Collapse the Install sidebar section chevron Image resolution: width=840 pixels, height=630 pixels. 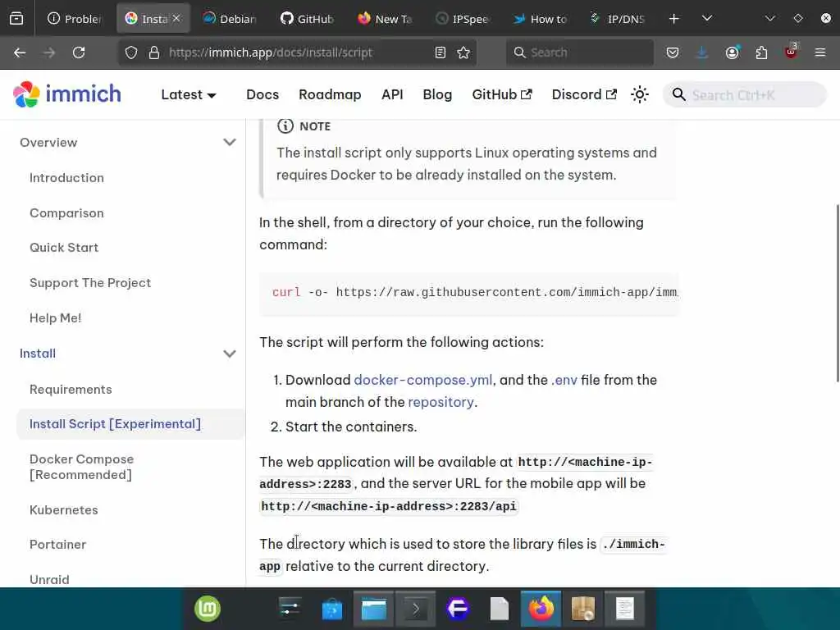[230, 354]
